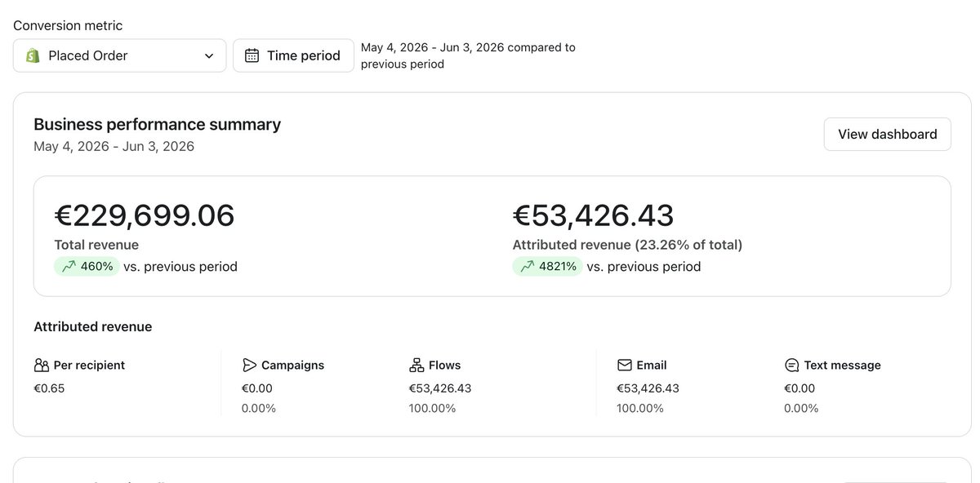Click the Total revenue upward trend icon

point(68,266)
